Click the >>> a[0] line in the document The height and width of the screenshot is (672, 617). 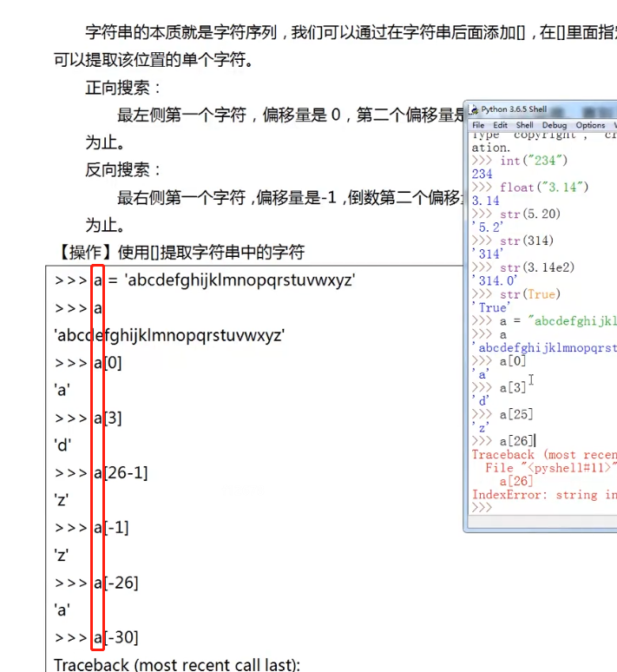[89, 363]
